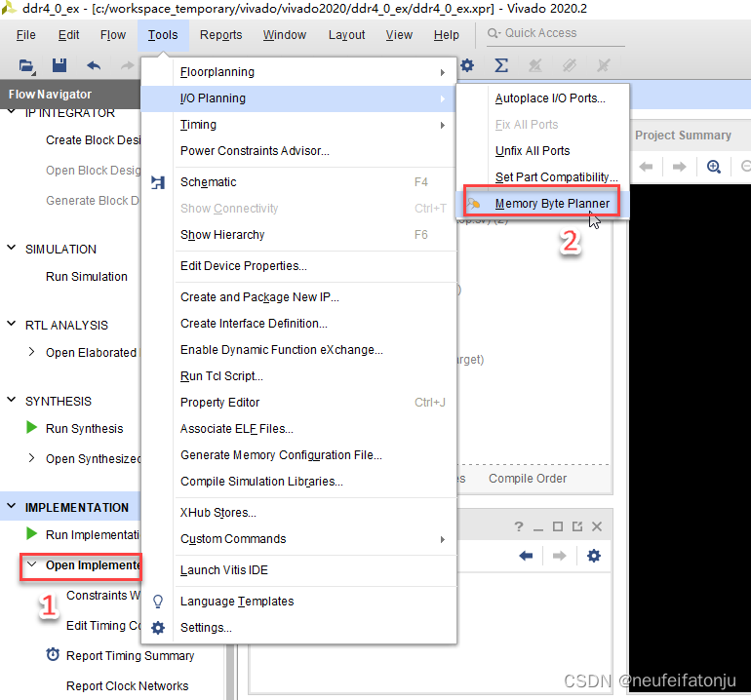
Task: Collapse the RTL ANALYSIS section chevron
Action: 12,324
